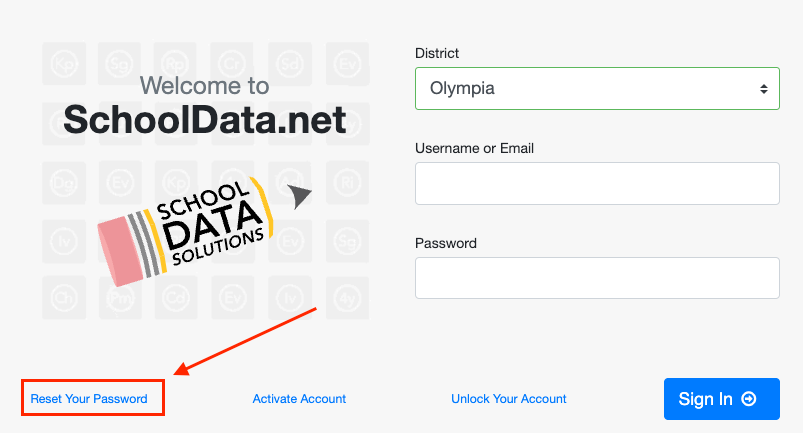
Task: Click the up-down arrows on District selector
Action: (764, 89)
